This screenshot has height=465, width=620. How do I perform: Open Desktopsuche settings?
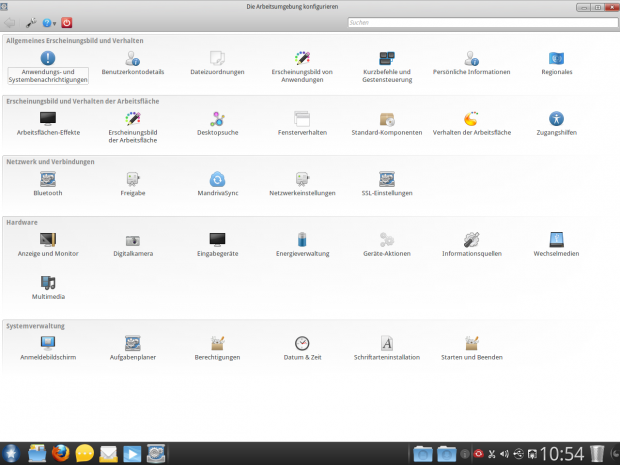(217, 123)
